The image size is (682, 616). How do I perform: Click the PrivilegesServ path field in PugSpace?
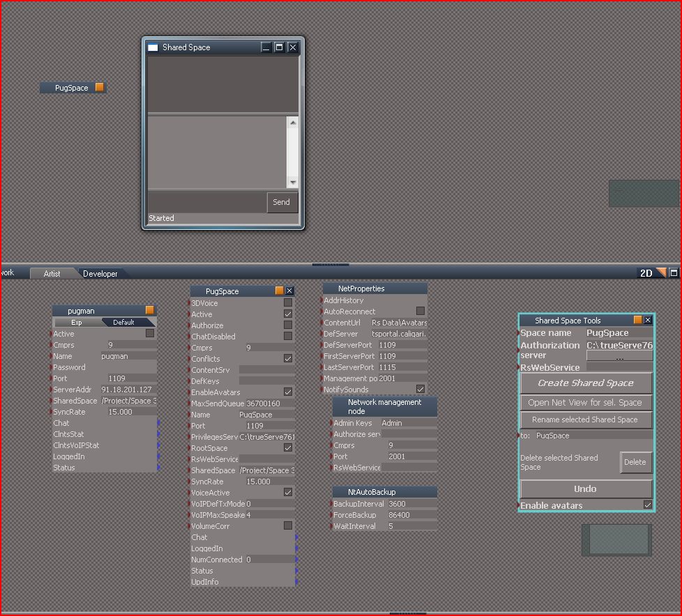coord(266,436)
